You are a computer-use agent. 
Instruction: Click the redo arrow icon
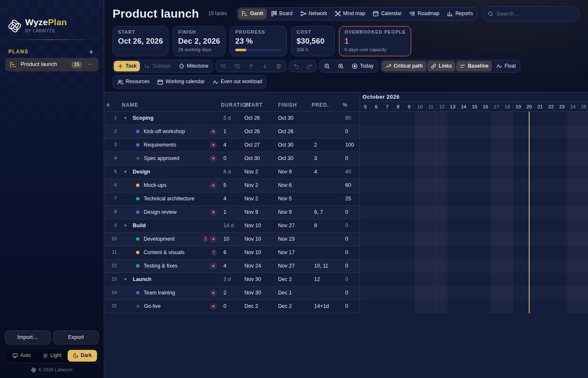coord(310,66)
